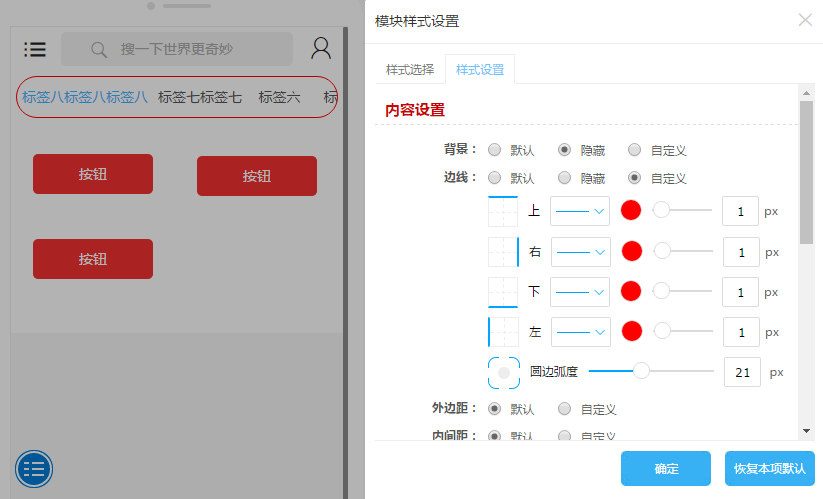Click the settings panel scrollbar thumb
The height and width of the screenshot is (499, 823).
click(x=806, y=173)
